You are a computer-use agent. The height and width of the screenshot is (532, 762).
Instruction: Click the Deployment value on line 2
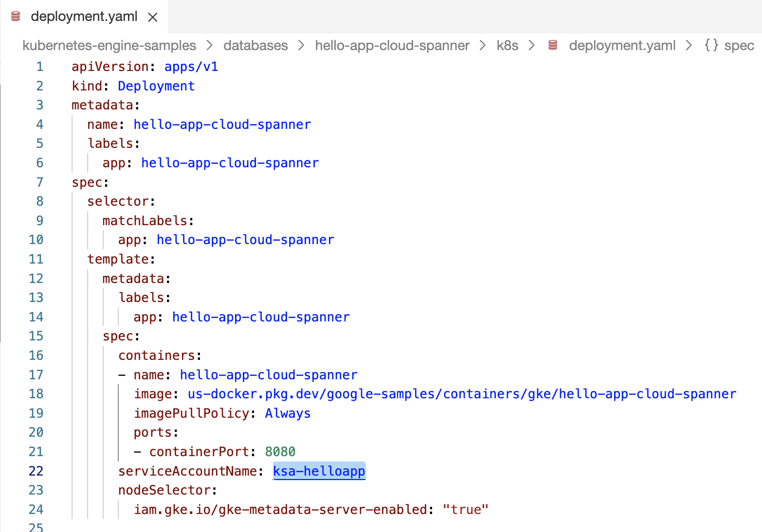pyautogui.click(x=156, y=86)
